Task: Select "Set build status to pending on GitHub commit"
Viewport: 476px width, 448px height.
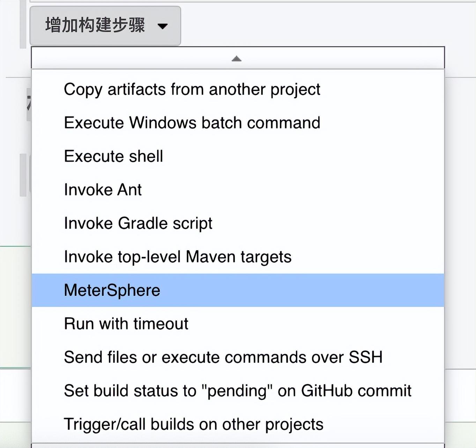Action: click(237, 390)
